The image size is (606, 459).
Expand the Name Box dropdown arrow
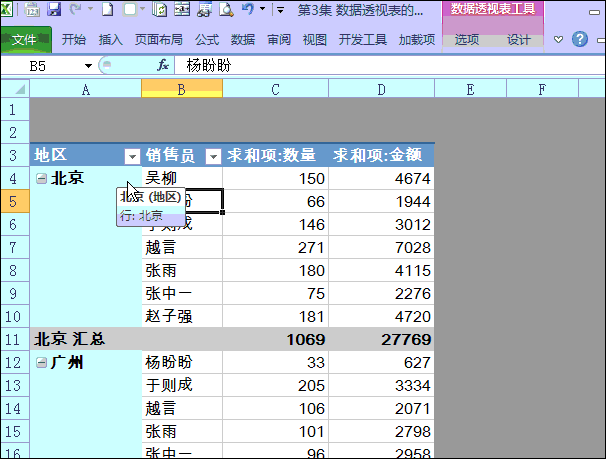(88, 66)
